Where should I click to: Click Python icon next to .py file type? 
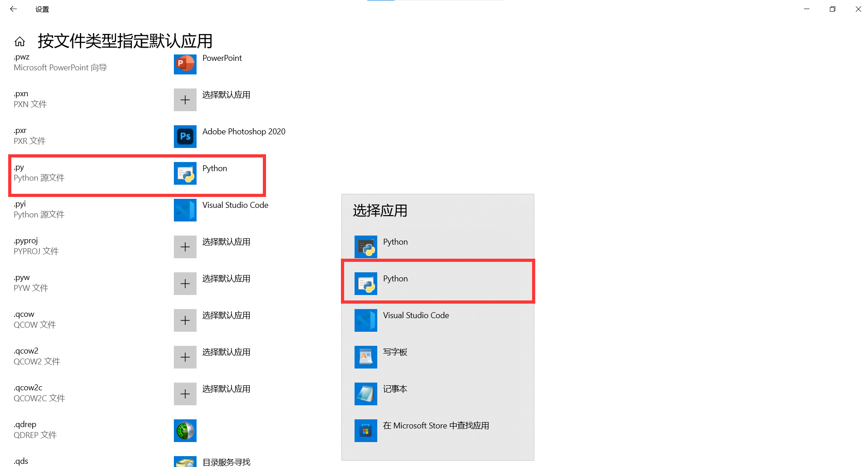click(185, 173)
